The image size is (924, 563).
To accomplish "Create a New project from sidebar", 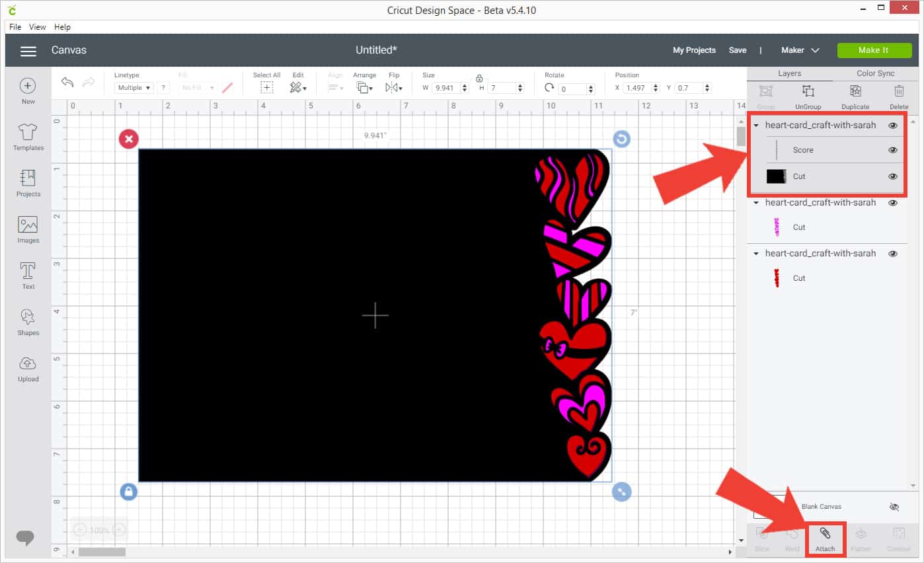I will pyautogui.click(x=28, y=91).
